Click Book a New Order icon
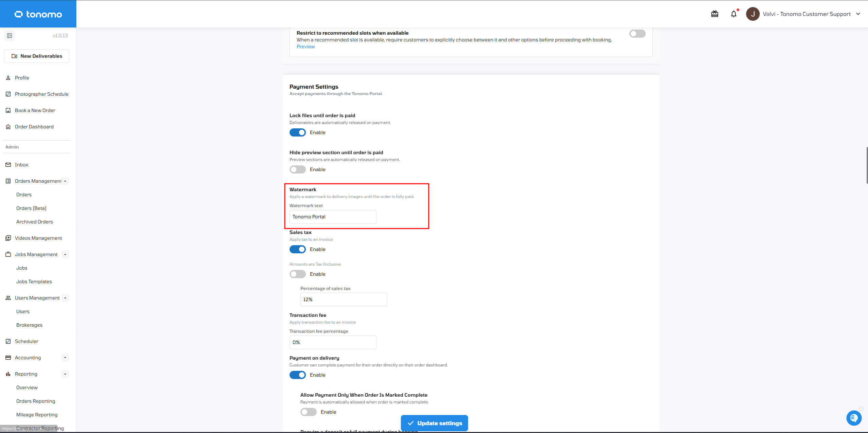The image size is (868, 433). pos(8,110)
